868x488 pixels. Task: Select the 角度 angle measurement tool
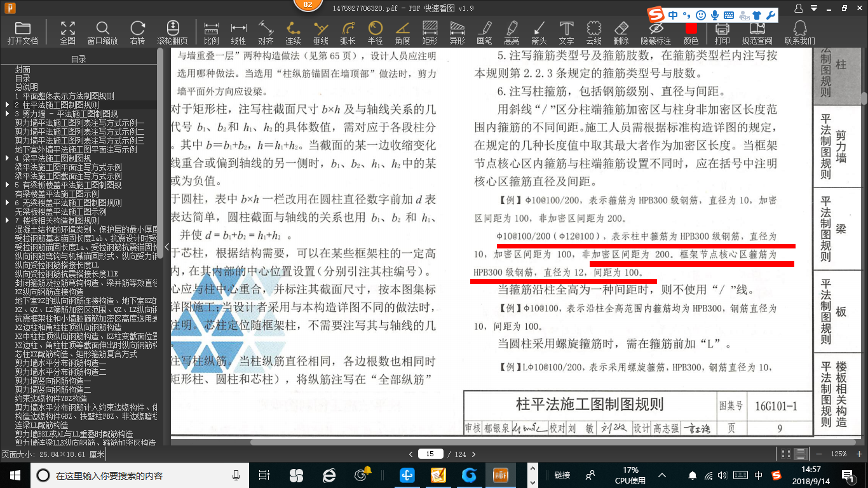pos(402,33)
